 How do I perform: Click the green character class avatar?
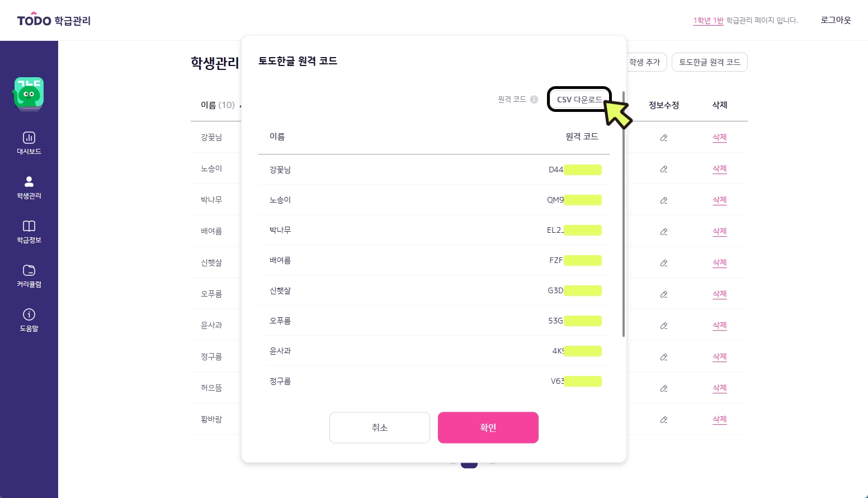(x=29, y=93)
